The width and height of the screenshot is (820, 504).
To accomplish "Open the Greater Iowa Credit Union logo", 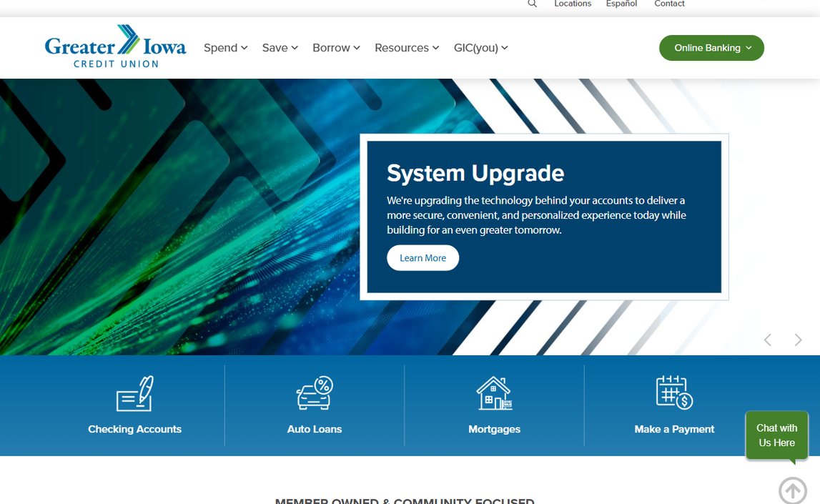I will (116, 46).
